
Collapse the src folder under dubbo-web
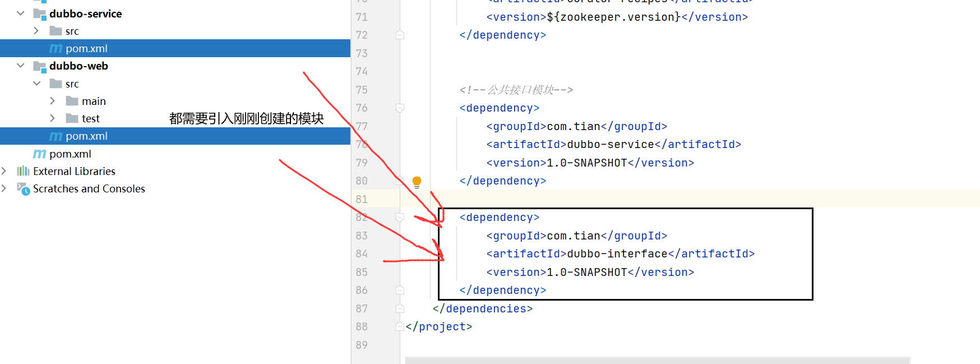37,83
